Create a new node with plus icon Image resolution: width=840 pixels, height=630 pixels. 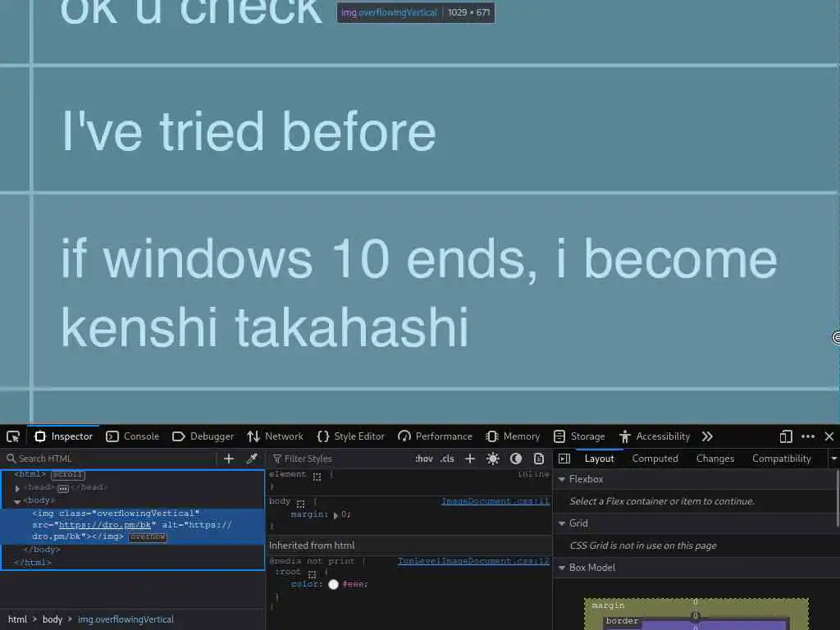point(229,459)
